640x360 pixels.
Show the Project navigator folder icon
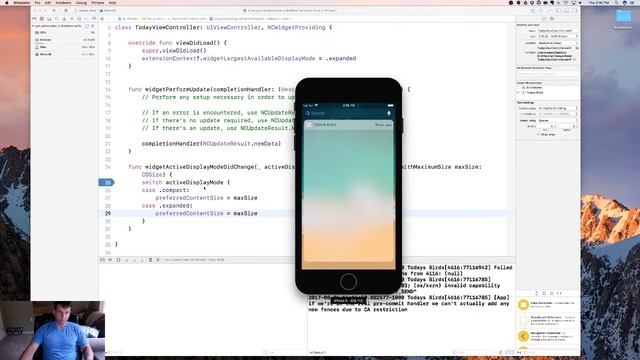point(34,19)
